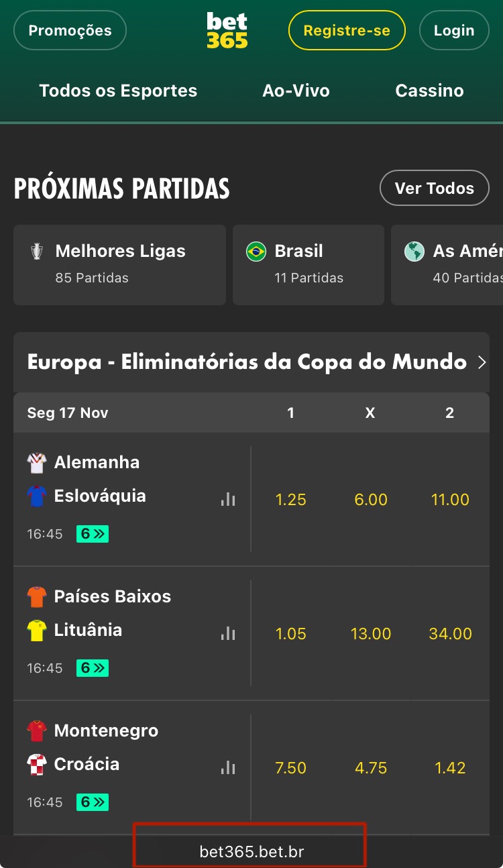Viewport: 503px width, 868px height.
Task: Open the Todos os Esportes tab
Action: pos(118,91)
